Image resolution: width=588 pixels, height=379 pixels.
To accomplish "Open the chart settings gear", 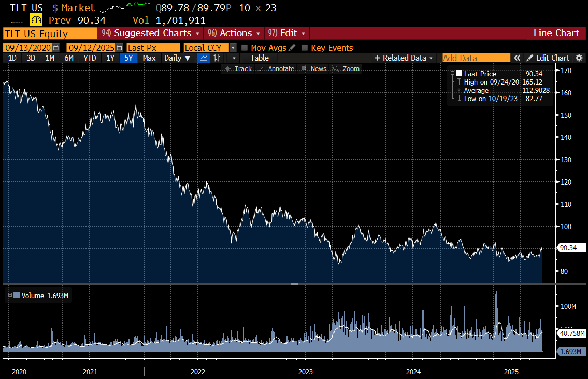I will tap(579, 58).
